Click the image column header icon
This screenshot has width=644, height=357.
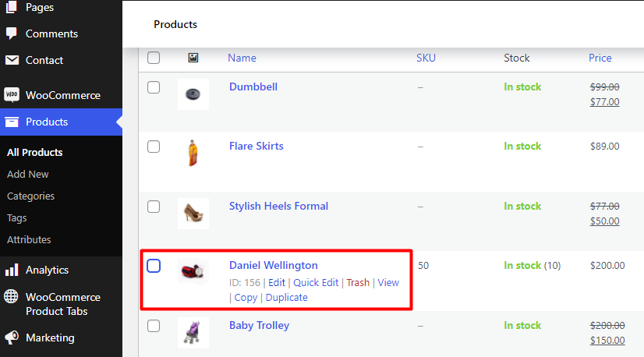193,58
